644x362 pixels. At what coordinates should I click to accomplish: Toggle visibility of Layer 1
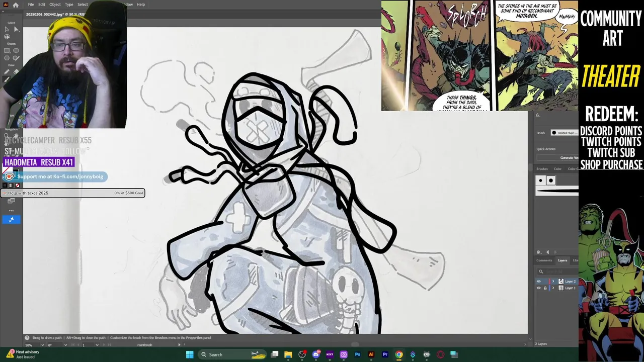pos(539,288)
